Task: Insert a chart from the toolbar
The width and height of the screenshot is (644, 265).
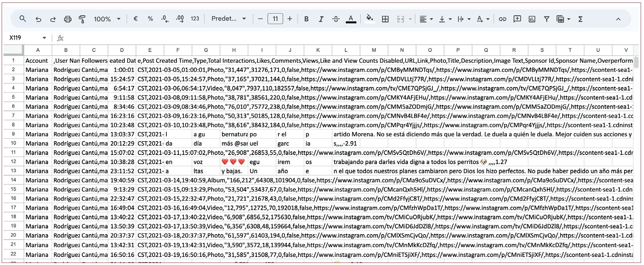Action: (x=532, y=19)
